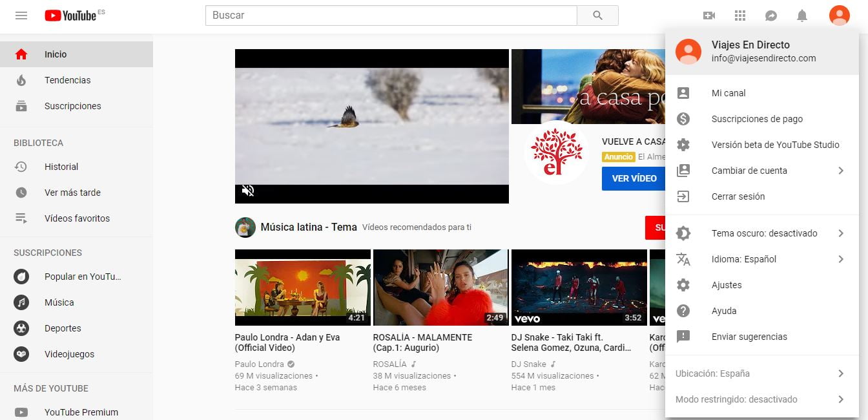Choose Cerrar sesión to sign out
The width and height of the screenshot is (868, 420).
click(738, 196)
